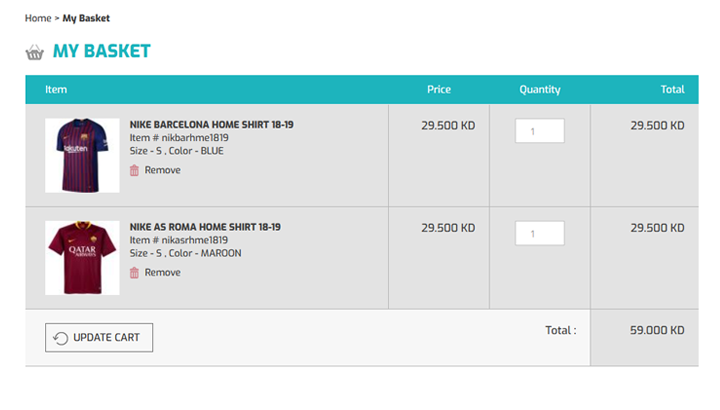Open Nike AS Roma Home Shirt 18-19 title
This screenshot has height=410, width=720.
(205, 227)
